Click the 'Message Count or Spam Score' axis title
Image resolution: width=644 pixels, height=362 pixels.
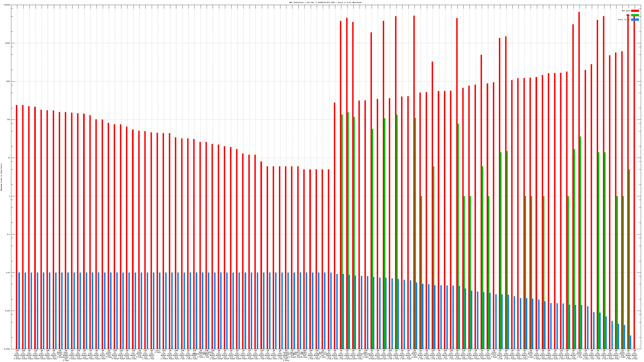(1, 177)
